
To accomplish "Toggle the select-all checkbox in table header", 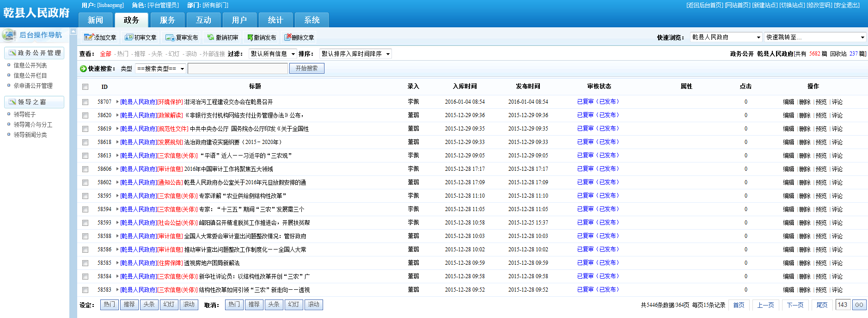I will pos(85,87).
